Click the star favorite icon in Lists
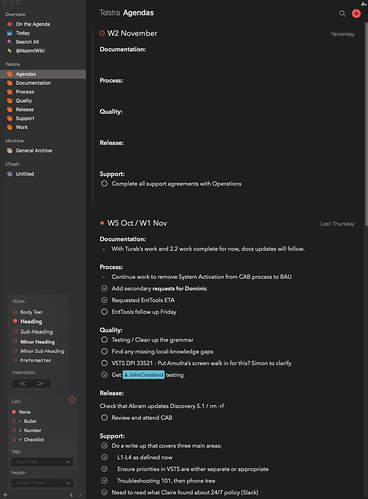The height and width of the screenshot is (499, 368). point(72,399)
